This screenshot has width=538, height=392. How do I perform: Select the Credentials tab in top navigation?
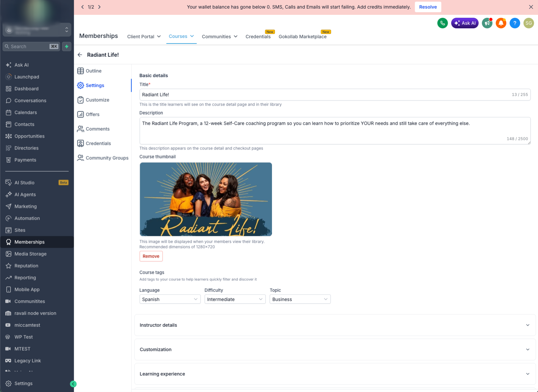click(x=258, y=37)
